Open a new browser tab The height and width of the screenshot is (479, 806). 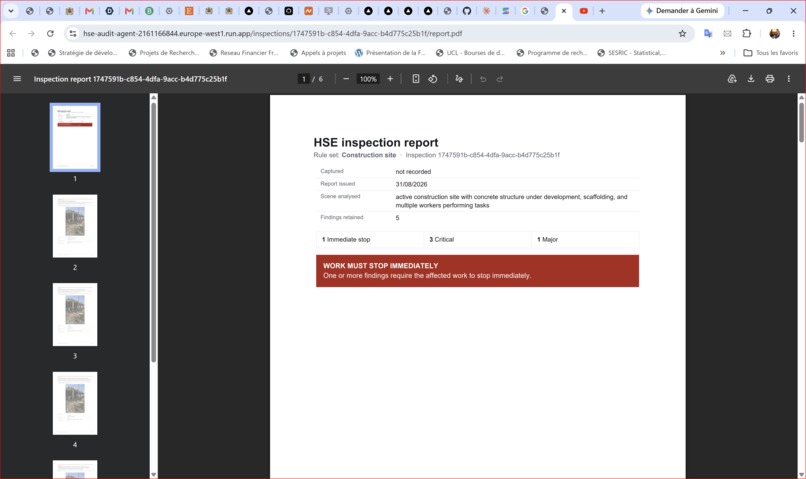click(602, 11)
